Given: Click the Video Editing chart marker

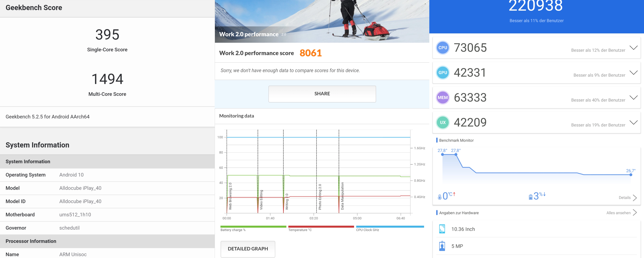Looking at the screenshot, I should tap(261, 200).
